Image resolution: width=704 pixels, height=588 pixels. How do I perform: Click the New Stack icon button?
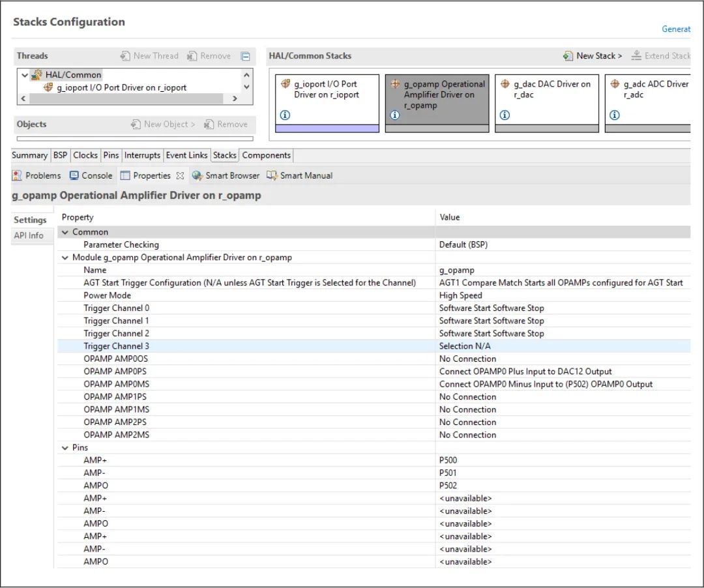(x=568, y=55)
